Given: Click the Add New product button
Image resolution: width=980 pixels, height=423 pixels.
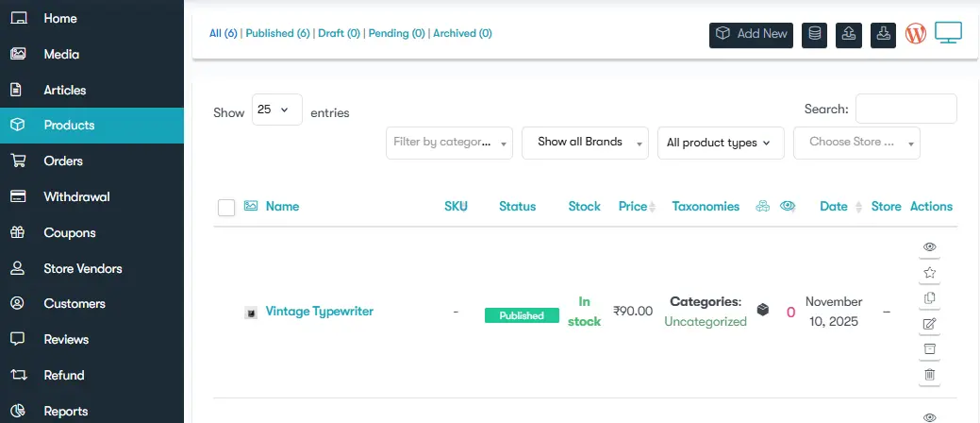Looking at the screenshot, I should coord(752,34).
